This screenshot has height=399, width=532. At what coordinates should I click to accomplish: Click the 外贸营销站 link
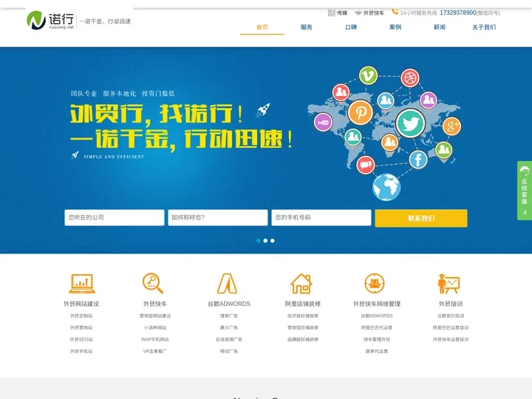81,327
